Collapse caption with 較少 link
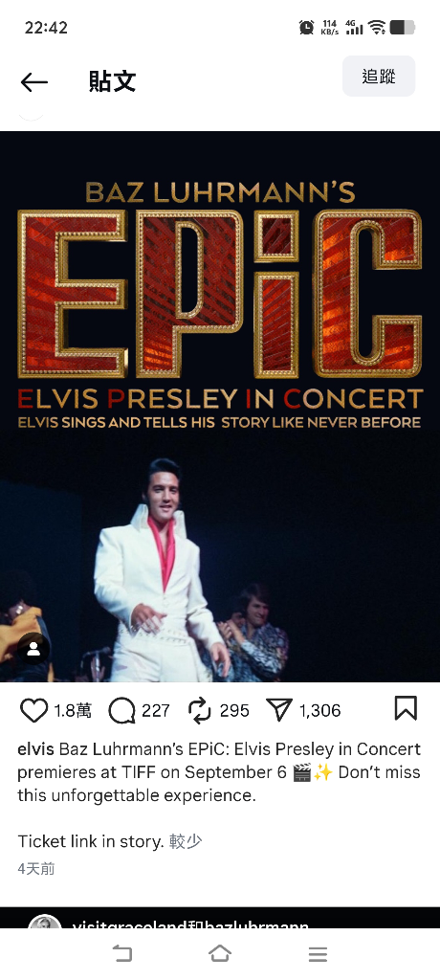 [186, 841]
